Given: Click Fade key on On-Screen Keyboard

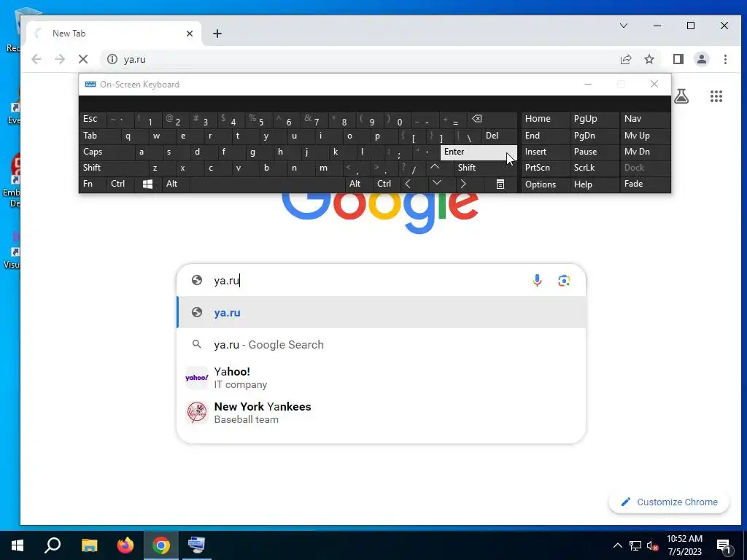Looking at the screenshot, I should point(645,184).
